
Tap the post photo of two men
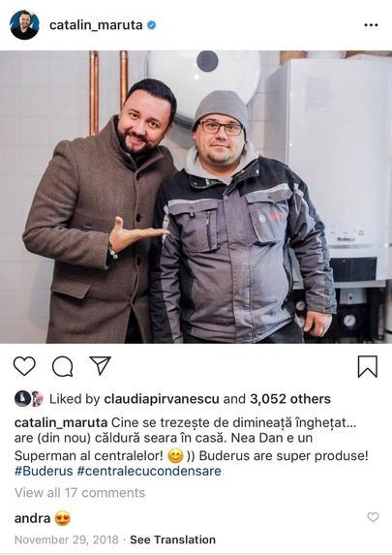(196, 197)
